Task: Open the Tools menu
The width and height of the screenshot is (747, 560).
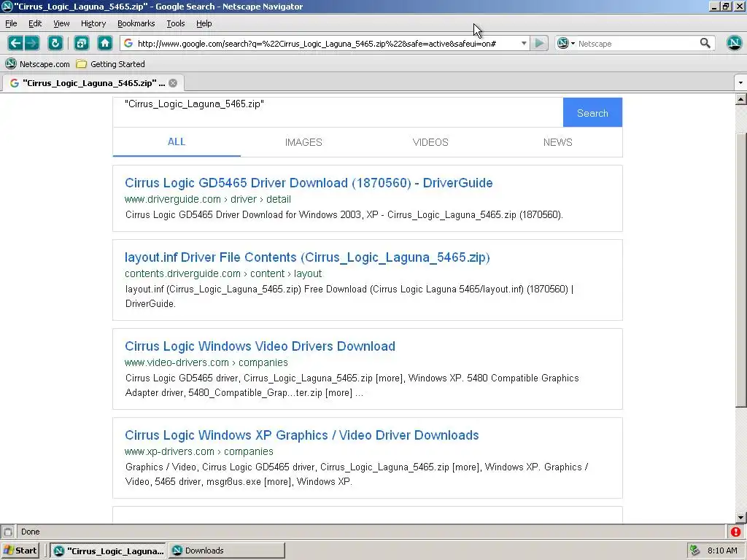Action: pyautogui.click(x=175, y=23)
